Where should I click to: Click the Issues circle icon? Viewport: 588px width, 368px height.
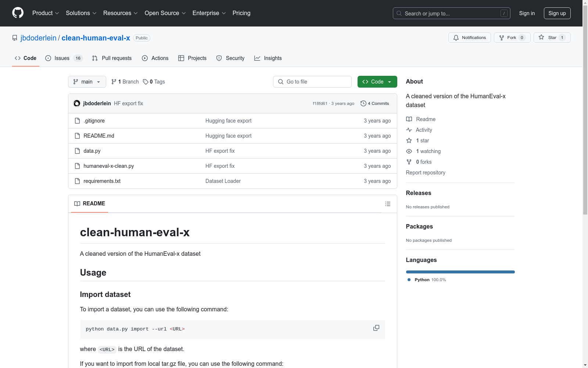(x=48, y=58)
